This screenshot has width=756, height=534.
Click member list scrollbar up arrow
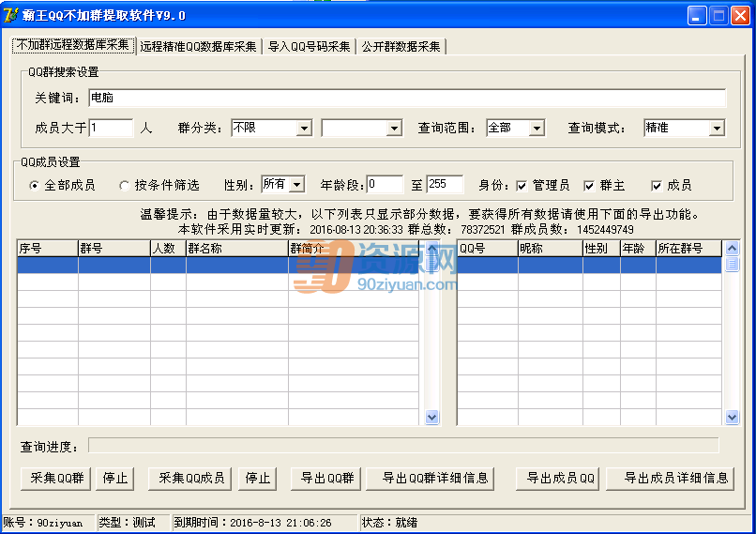(732, 248)
